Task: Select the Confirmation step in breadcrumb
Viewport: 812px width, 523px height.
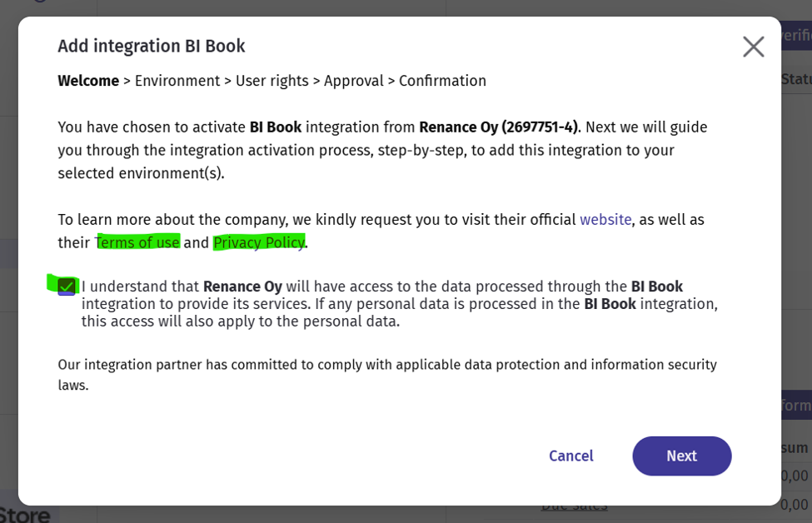Action: (442, 81)
